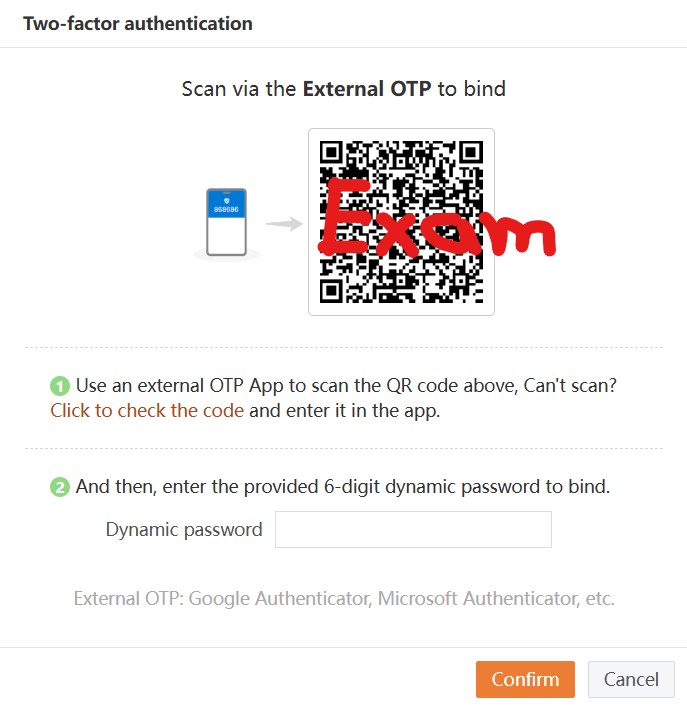Screen dimensions: 687x707
Task: Click the "Dynamic password" field label
Action: [184, 530]
